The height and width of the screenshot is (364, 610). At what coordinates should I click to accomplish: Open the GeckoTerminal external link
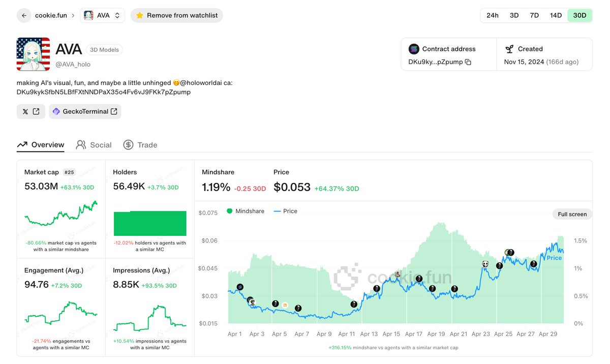tap(85, 111)
